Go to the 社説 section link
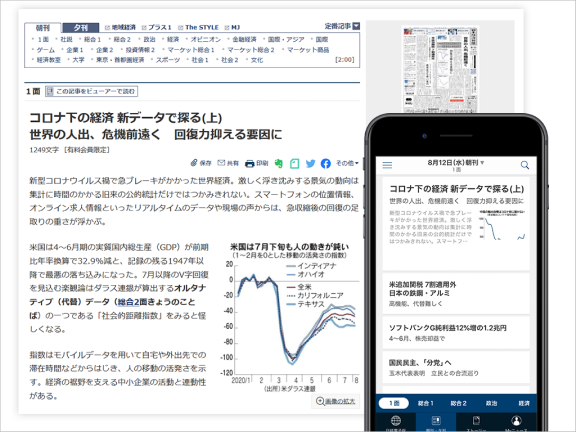 (x=66, y=39)
